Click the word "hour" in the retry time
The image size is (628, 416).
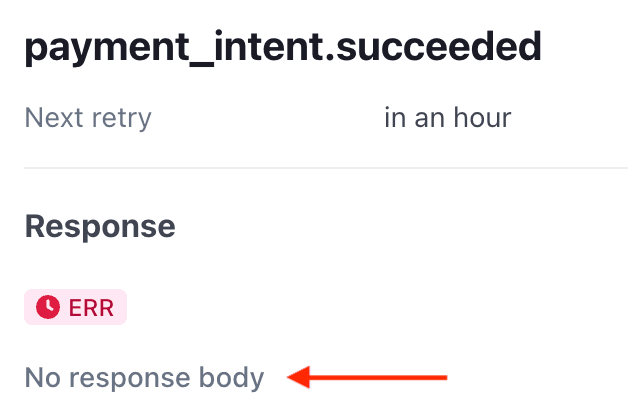pyautogui.click(x=482, y=118)
